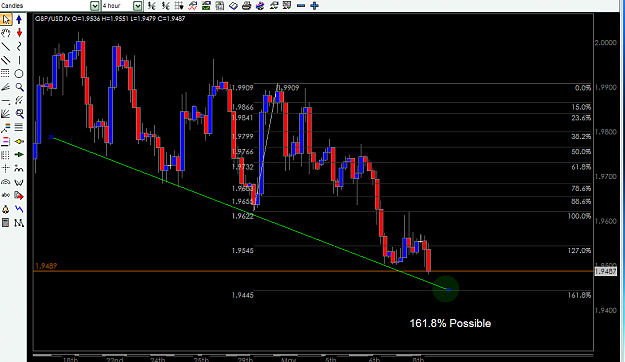Select the arc semicircle tool
Image resolution: width=625 pixels, height=362 pixels.
(x=6, y=182)
